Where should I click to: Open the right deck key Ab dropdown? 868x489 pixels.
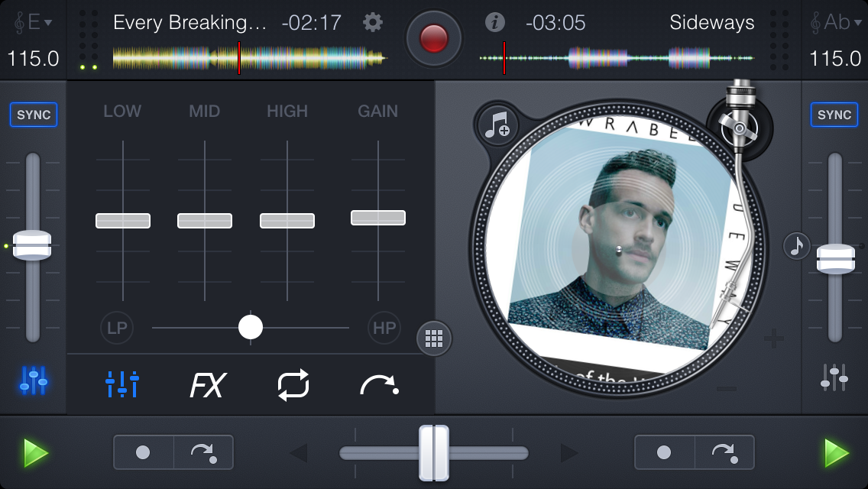[835, 22]
